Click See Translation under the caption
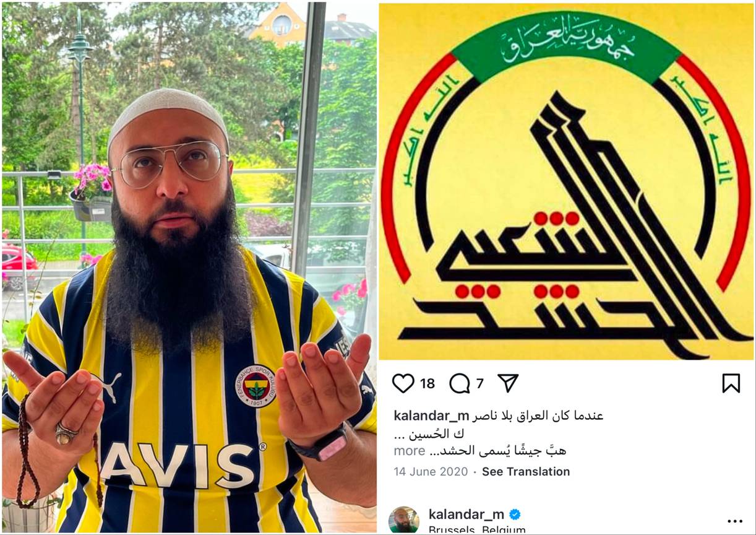Viewport: 756px width, 535px height. (526, 472)
